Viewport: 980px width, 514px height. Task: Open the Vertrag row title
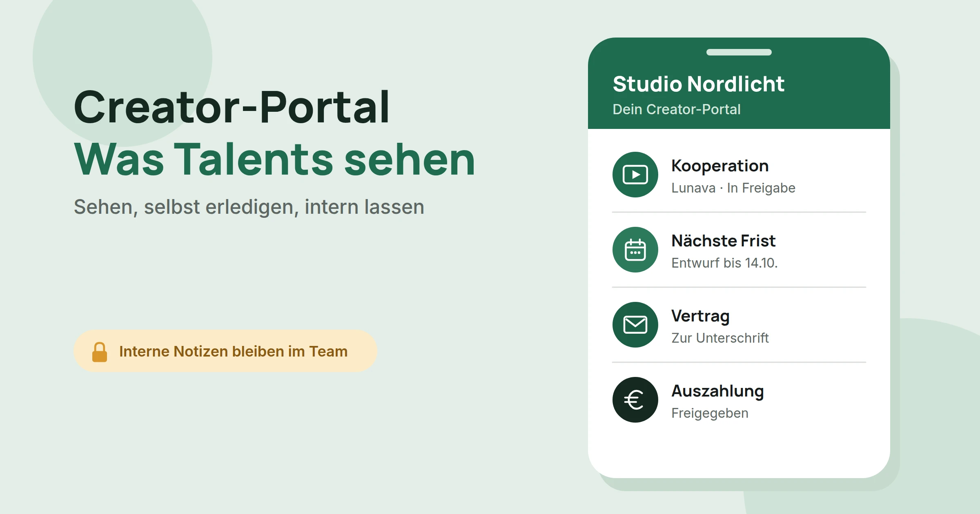[x=700, y=316]
